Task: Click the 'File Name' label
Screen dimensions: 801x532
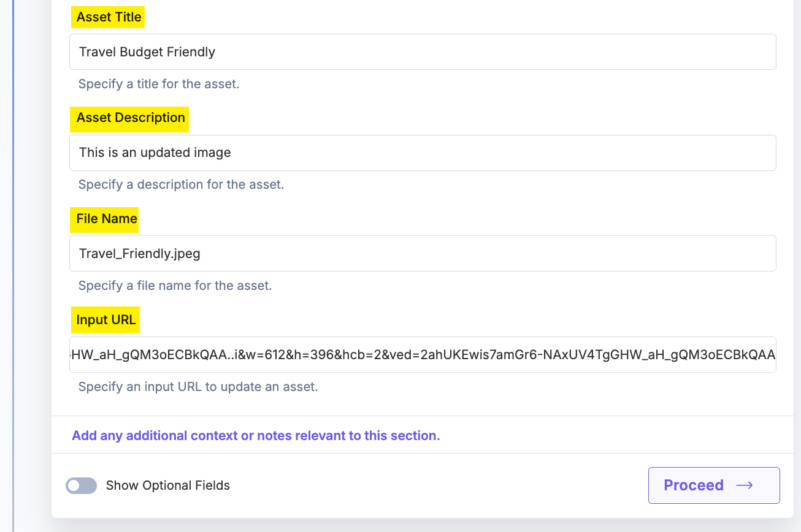Action: (x=107, y=219)
